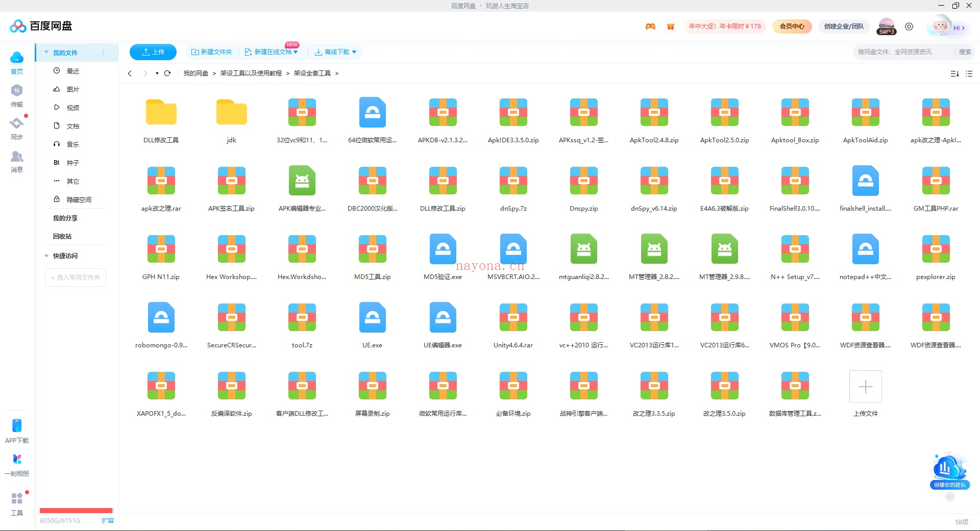Refresh the current folder listing
980x531 pixels.
pos(167,73)
